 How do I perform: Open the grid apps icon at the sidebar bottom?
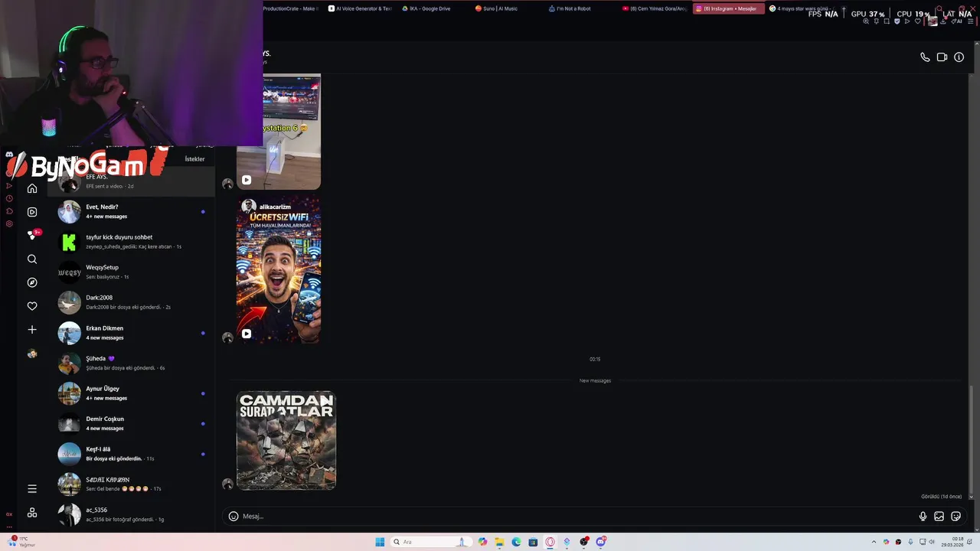click(x=32, y=513)
